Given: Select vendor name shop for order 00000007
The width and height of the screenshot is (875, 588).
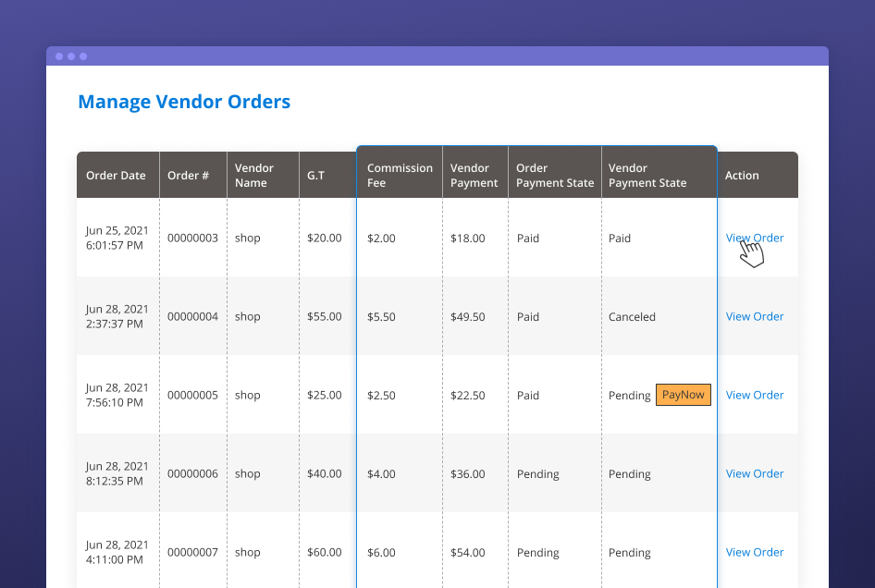Looking at the screenshot, I should pyautogui.click(x=247, y=553).
